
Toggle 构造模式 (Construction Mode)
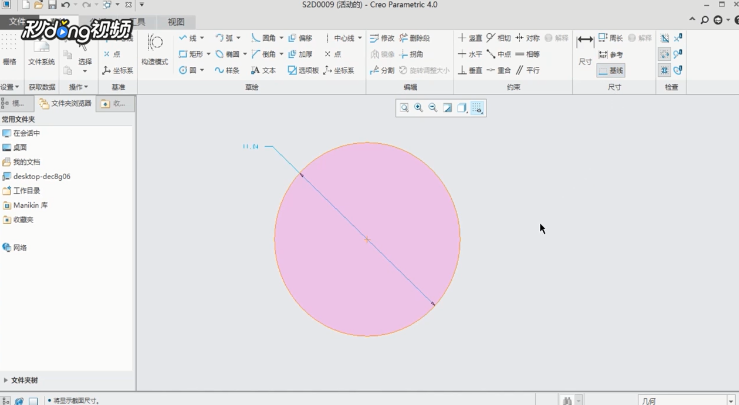tap(155, 50)
